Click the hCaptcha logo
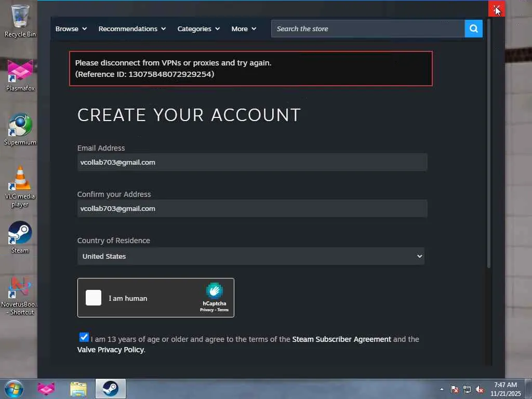The image size is (532, 399). coord(215,290)
